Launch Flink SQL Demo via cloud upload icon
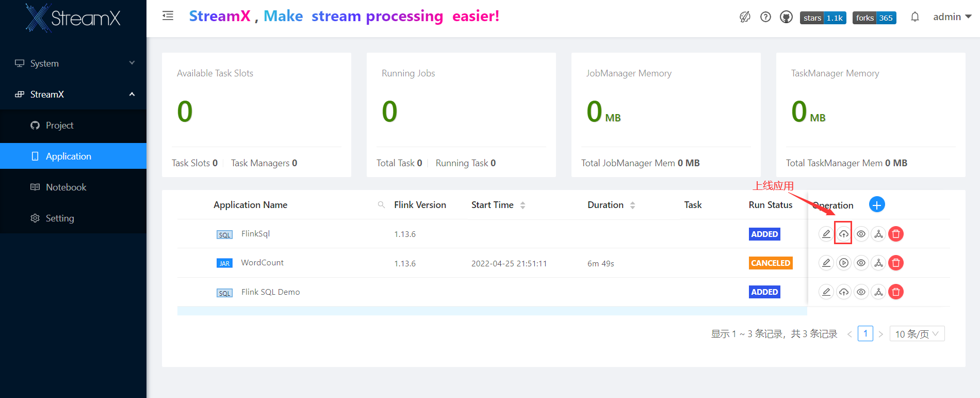 click(843, 292)
